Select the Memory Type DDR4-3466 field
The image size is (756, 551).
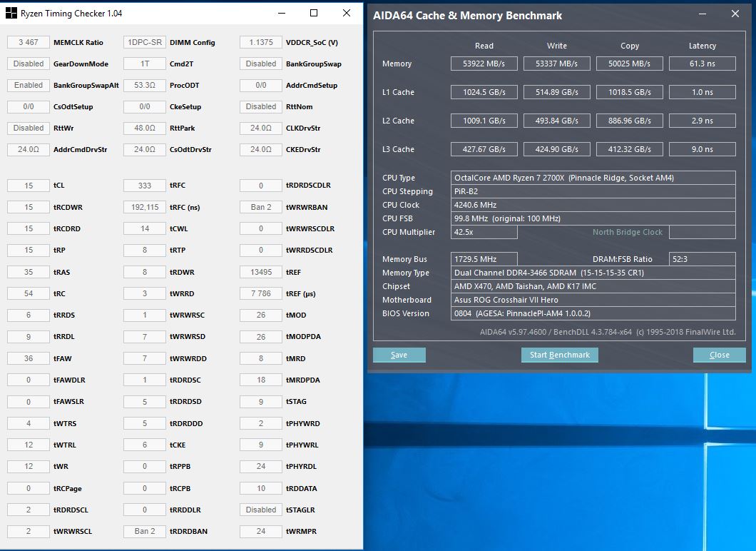pos(593,273)
